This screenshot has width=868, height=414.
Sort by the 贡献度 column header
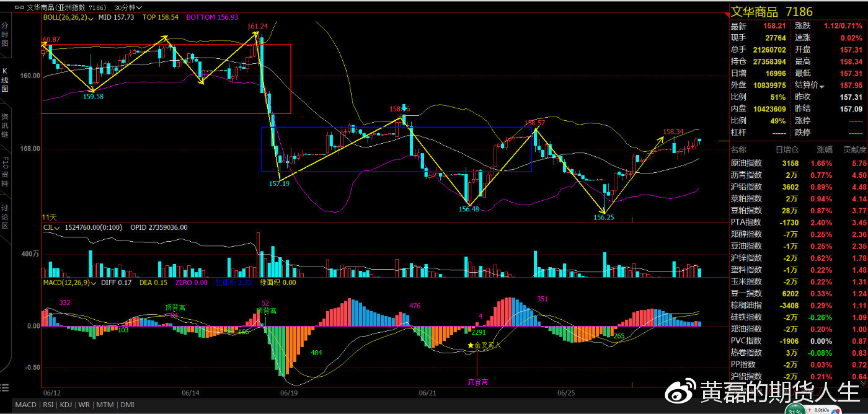854,150
